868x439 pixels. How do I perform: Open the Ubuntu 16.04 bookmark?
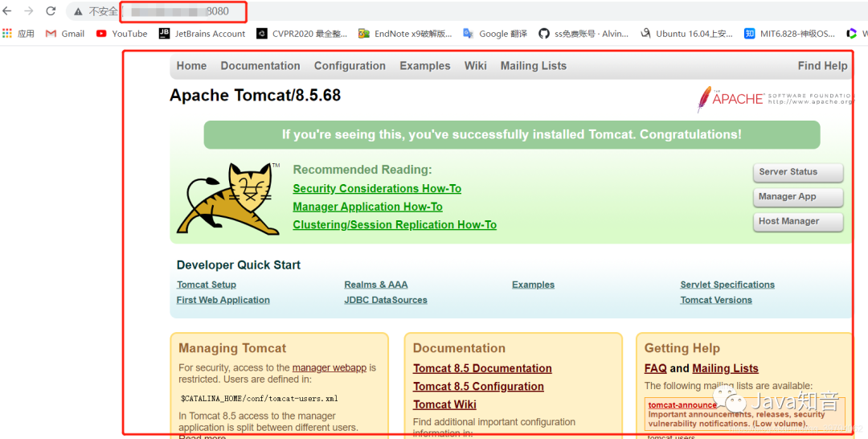[x=686, y=34]
